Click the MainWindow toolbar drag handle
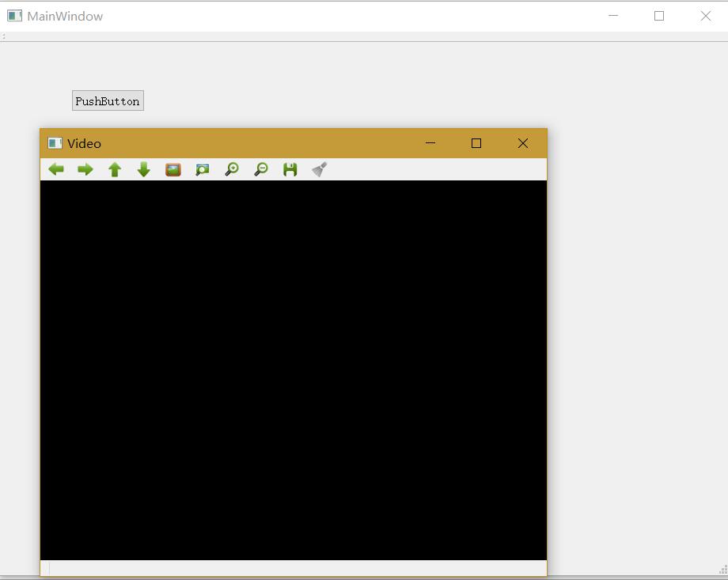The height and width of the screenshot is (580, 728). [x=3, y=36]
